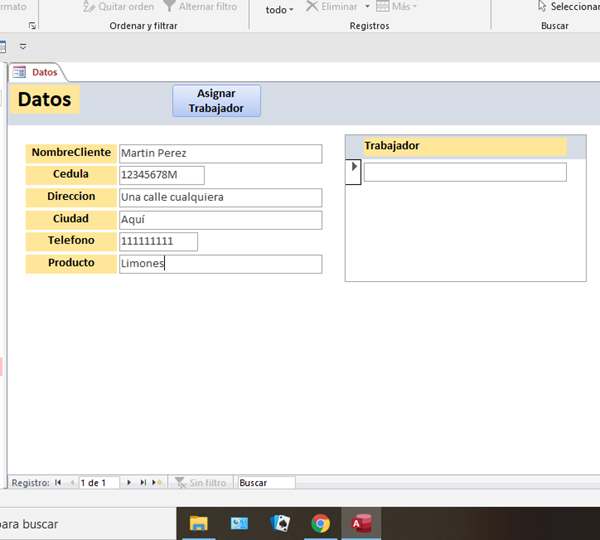Click the Seleccionar button in Buscar group

pyautogui.click(x=567, y=7)
